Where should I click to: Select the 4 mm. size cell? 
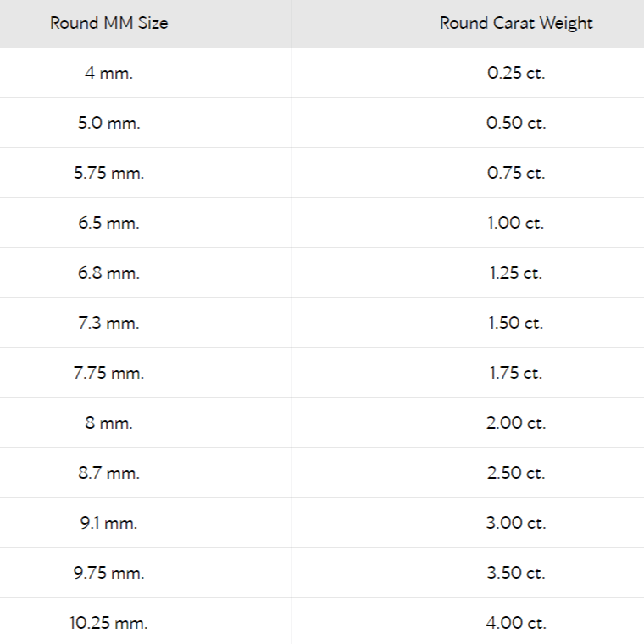coord(108,73)
